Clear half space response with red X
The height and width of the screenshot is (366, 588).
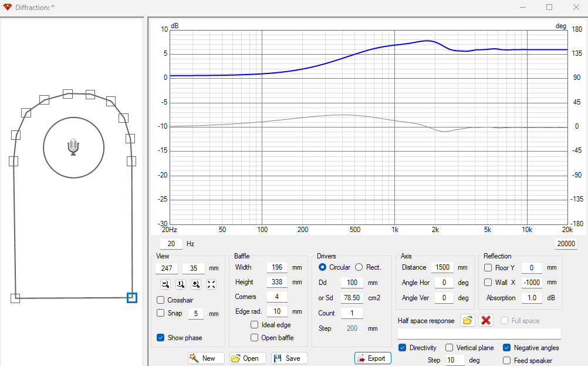pos(486,321)
